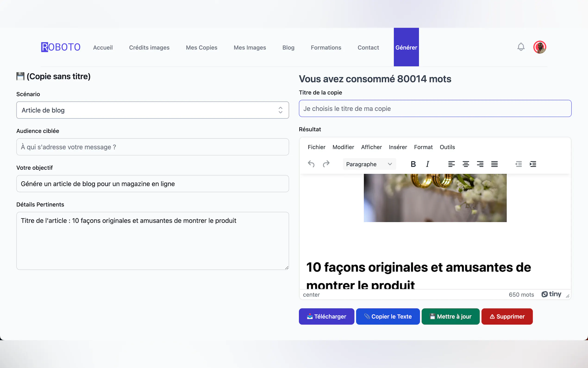Toggle bold formatting in editor

pyautogui.click(x=413, y=164)
